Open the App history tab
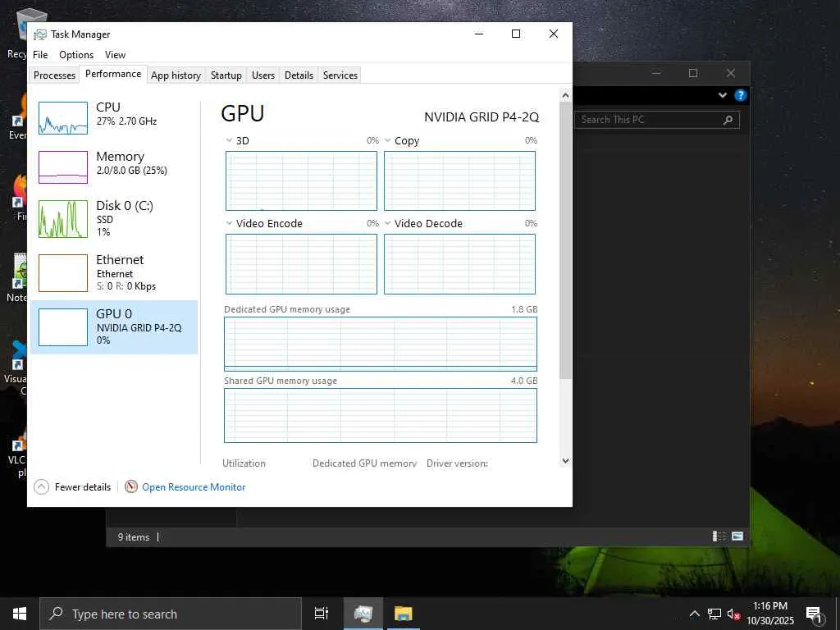The image size is (840, 630). 176,75
